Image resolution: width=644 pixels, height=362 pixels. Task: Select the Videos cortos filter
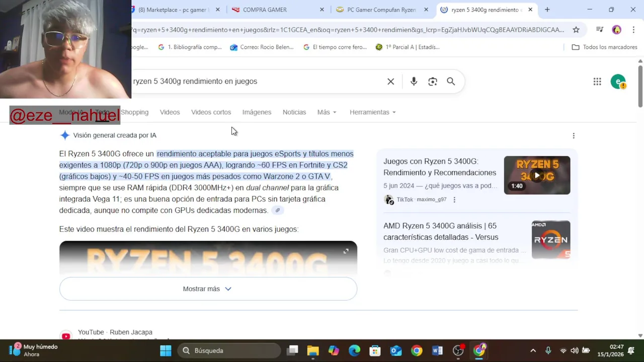click(211, 112)
